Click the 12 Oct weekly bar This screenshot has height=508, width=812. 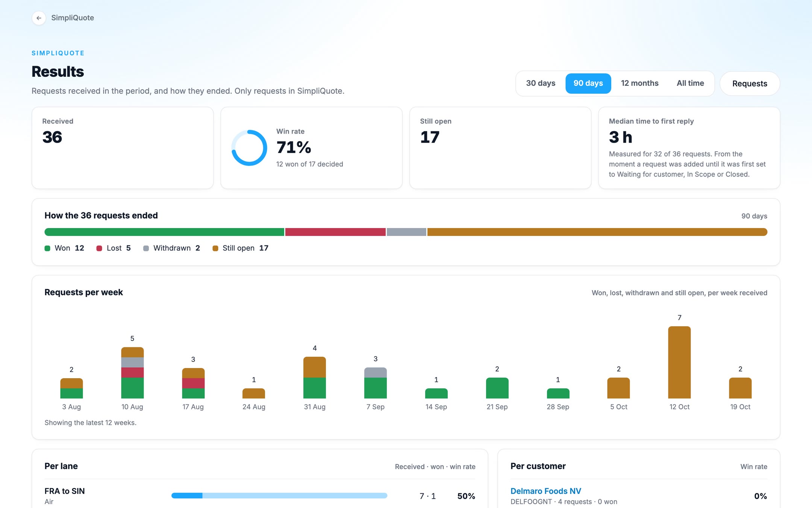679,362
